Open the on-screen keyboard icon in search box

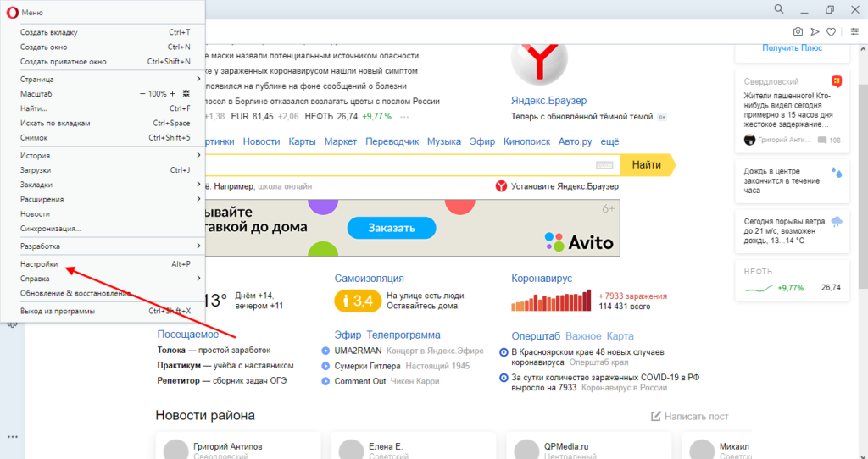pos(604,165)
